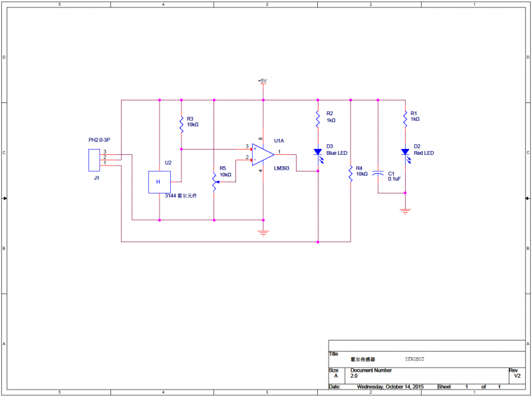Click the ground symbol under the red LED
The image size is (532, 397).
pos(404,210)
